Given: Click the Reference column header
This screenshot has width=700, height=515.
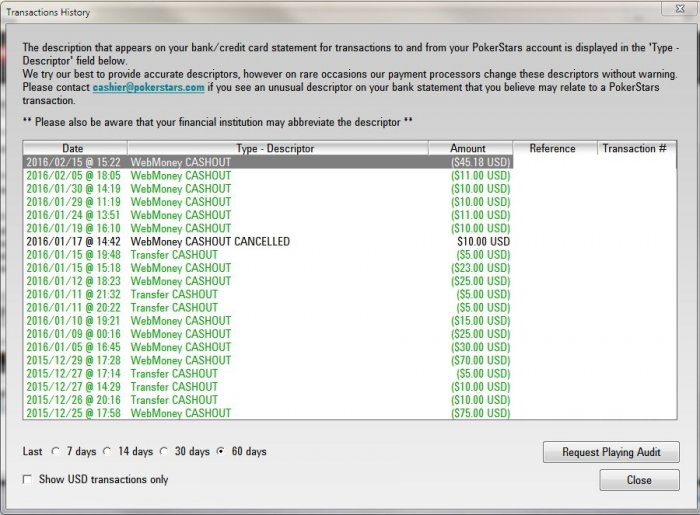Looking at the screenshot, I should click(x=555, y=148).
